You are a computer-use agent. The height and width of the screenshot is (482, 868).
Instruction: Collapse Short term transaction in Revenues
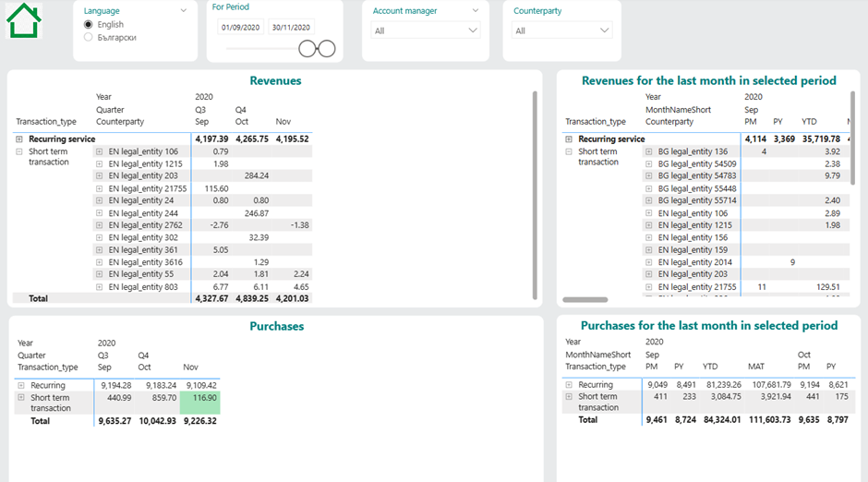tap(19, 151)
